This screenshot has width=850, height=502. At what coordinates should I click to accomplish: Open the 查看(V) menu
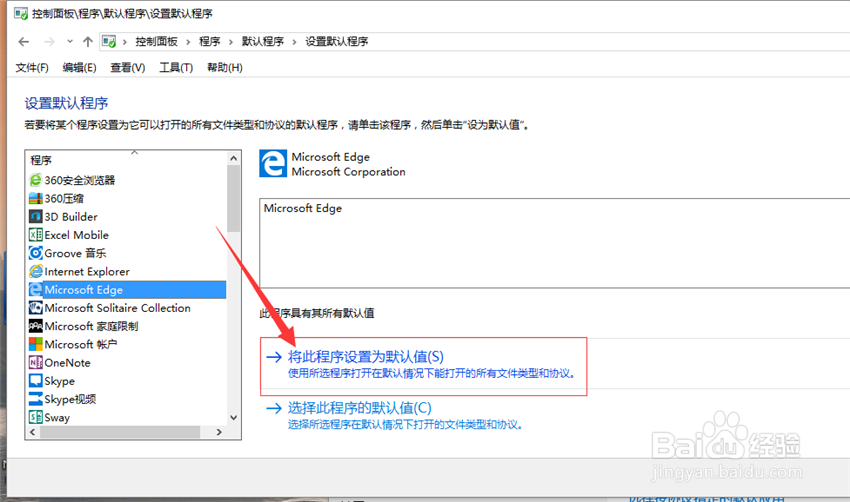tap(128, 68)
